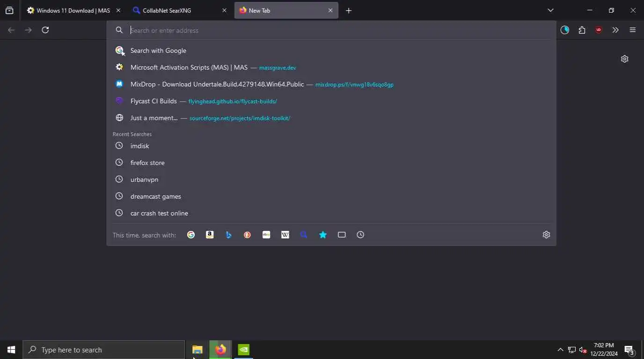Open File Explorer from taskbar
Screen dimensions: 644x359
pos(198,350)
